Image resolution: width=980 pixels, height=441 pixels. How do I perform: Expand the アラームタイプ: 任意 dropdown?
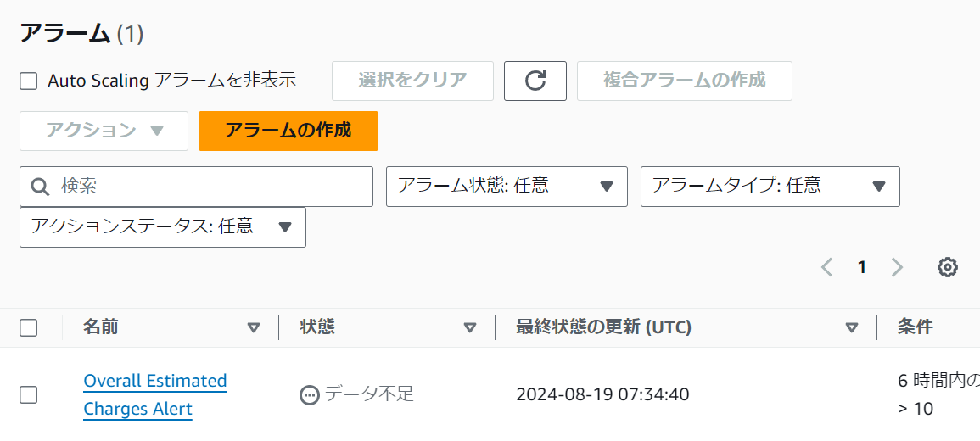(x=770, y=186)
